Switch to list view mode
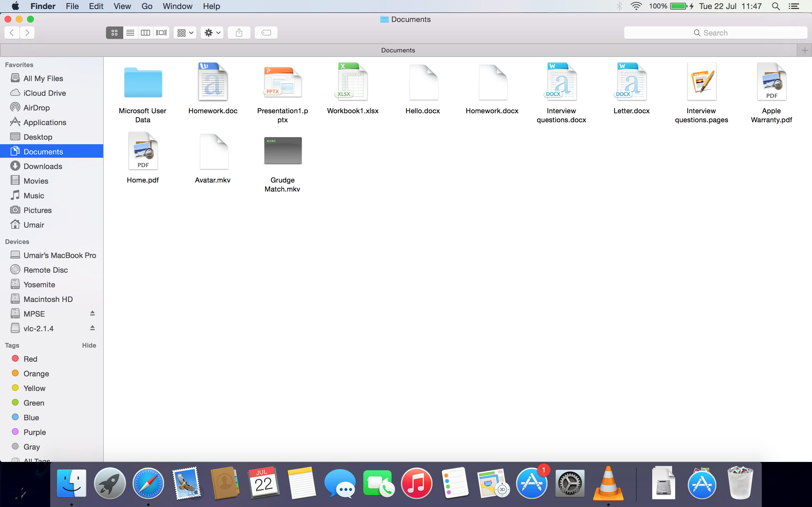This screenshot has height=507, width=812. [x=130, y=32]
